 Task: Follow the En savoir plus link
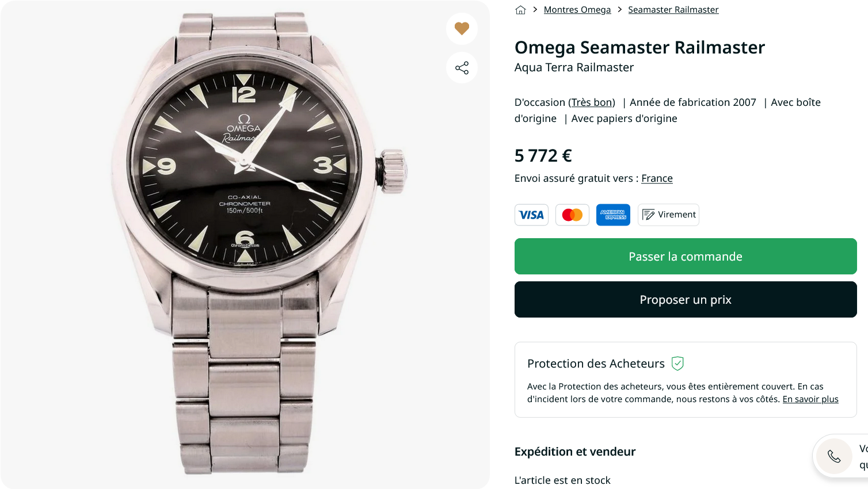[810, 399]
